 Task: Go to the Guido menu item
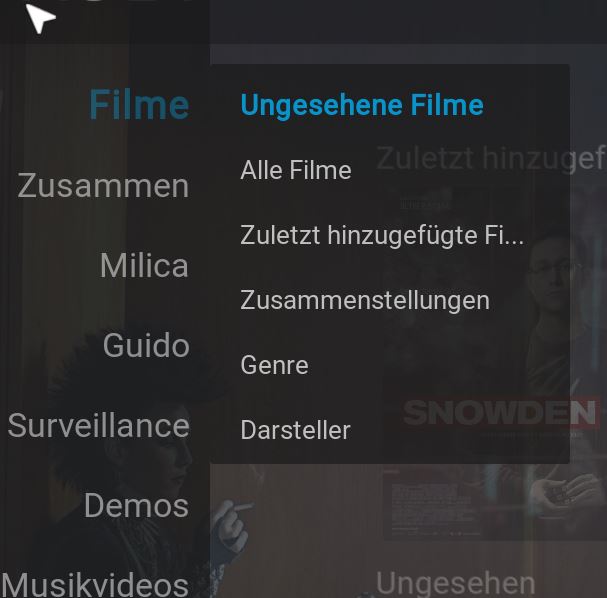(146, 345)
